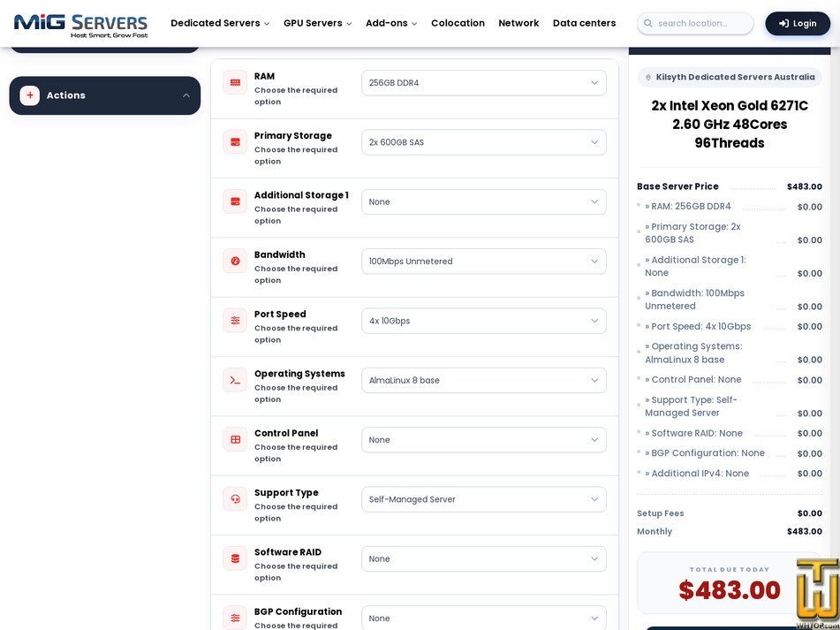This screenshot has width=840, height=630.
Task: Open the Dedicated Servers menu
Action: (220, 23)
